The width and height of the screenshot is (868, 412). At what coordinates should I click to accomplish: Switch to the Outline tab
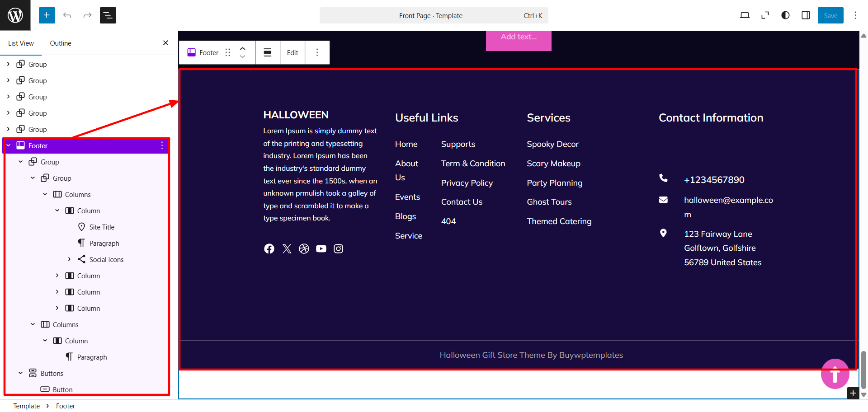(61, 43)
